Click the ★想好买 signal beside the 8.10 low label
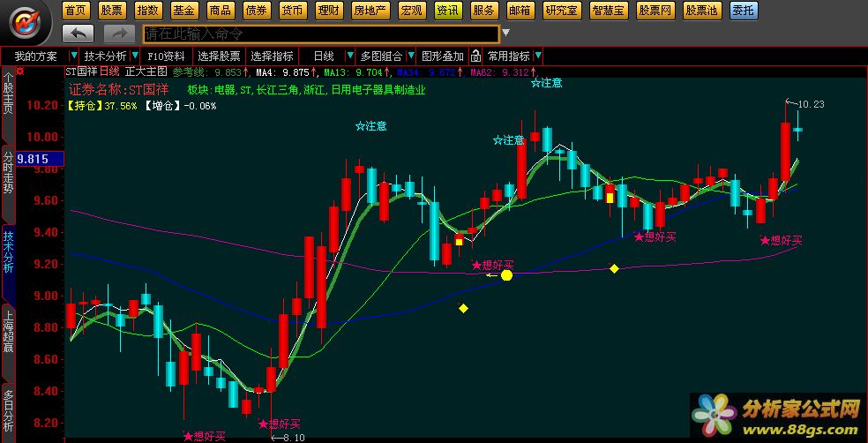Image resolution: width=868 pixels, height=443 pixels. [x=280, y=424]
